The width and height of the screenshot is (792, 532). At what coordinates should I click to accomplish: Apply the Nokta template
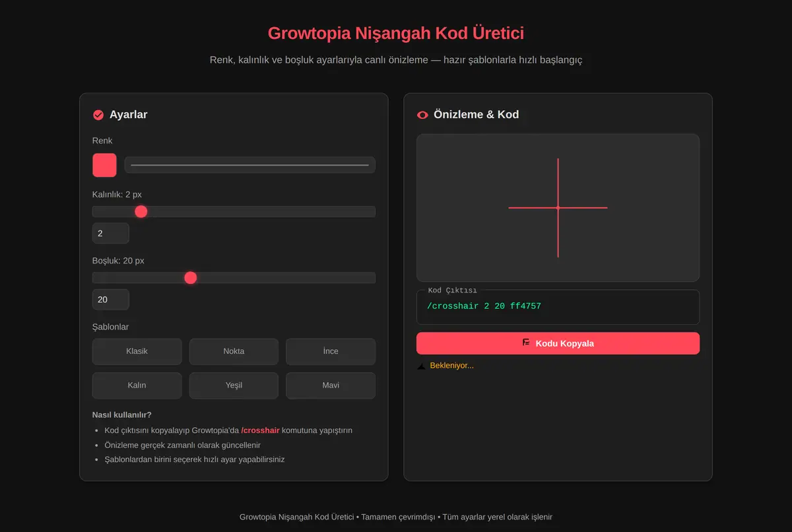tap(234, 351)
